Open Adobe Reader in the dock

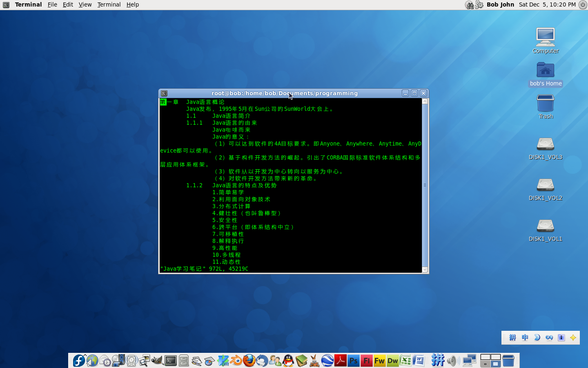[x=341, y=361]
